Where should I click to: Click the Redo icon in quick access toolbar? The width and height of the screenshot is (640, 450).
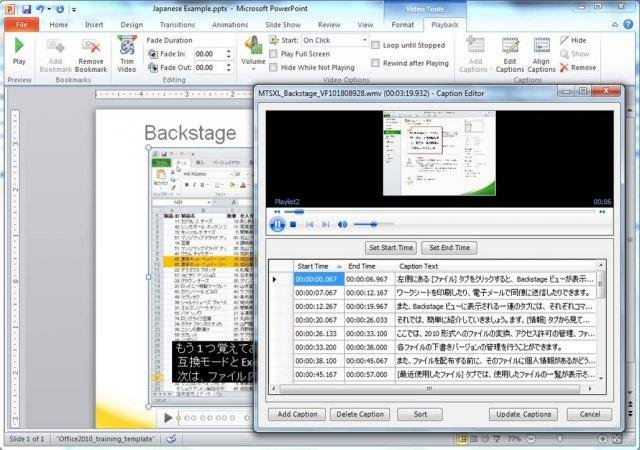click(60, 9)
